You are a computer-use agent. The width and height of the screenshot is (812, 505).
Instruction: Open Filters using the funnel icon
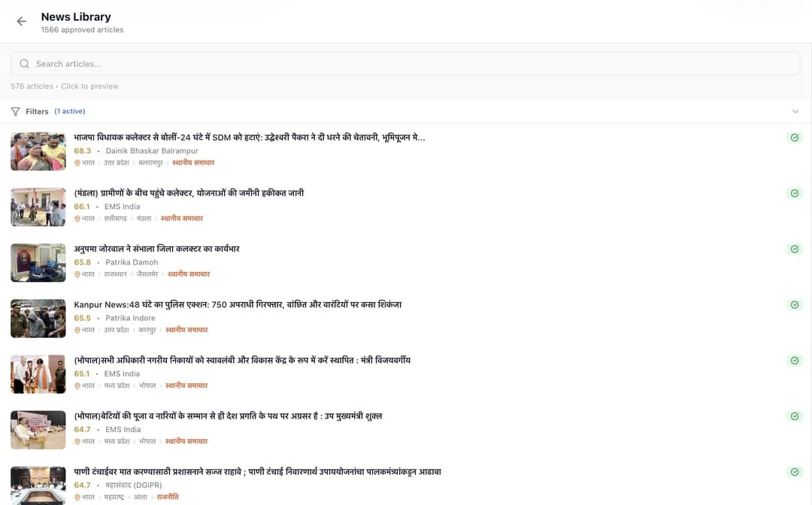15,110
